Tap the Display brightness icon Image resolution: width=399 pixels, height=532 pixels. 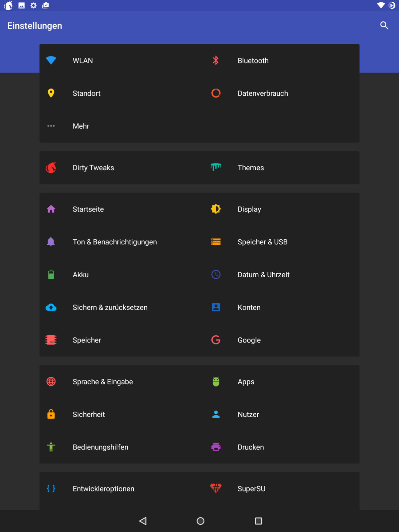(x=216, y=209)
